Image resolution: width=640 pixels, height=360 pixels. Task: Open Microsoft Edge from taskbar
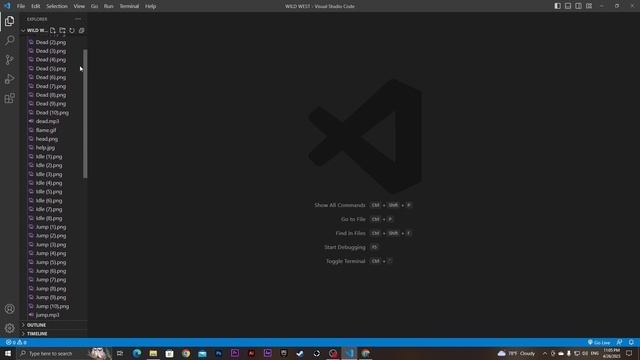(137, 353)
